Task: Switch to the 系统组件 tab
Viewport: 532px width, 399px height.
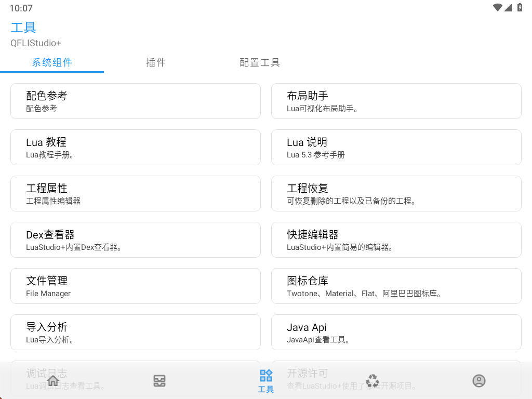Action: click(x=52, y=63)
